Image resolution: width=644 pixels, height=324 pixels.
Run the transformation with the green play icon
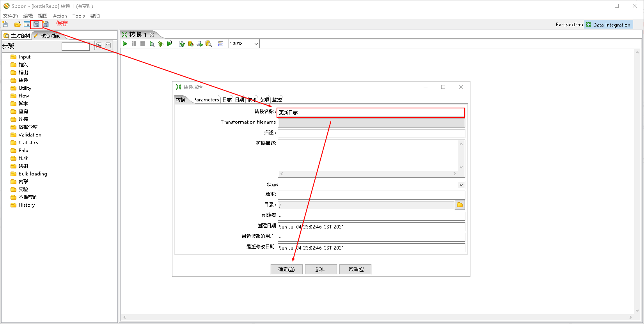(125, 44)
